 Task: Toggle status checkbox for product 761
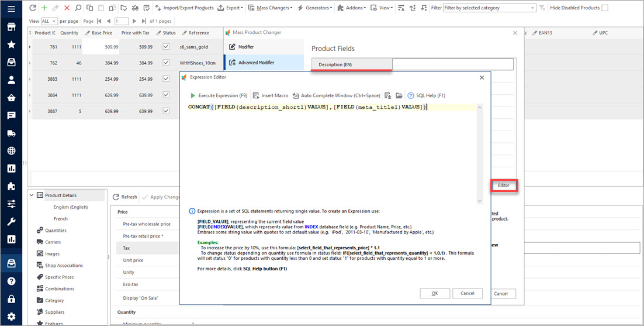tap(166, 47)
